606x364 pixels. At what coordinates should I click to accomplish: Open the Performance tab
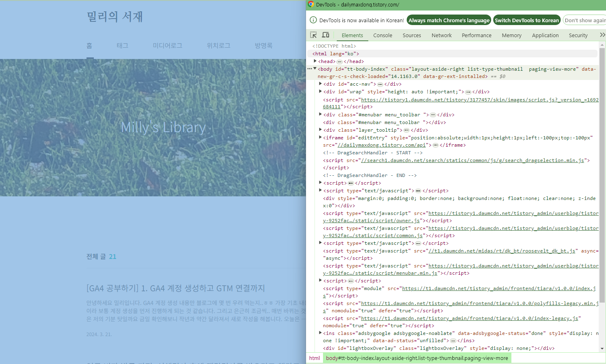tap(477, 35)
